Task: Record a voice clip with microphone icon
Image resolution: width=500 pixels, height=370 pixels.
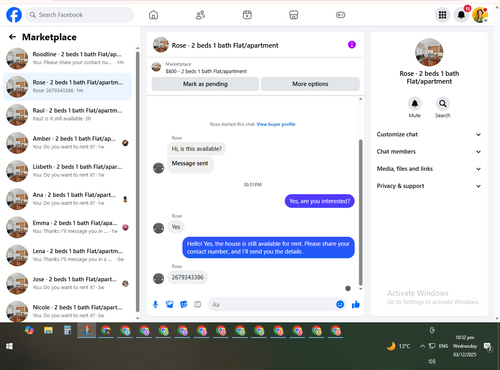Action: [x=155, y=304]
